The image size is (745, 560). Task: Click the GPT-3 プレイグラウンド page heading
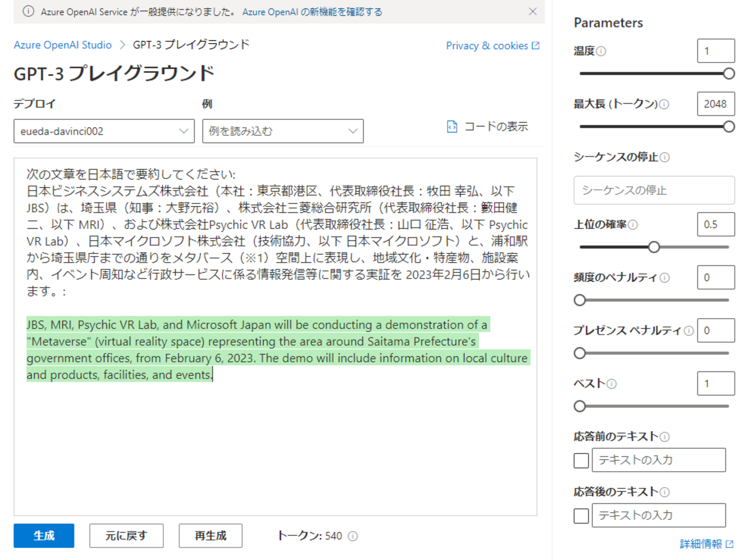(114, 73)
